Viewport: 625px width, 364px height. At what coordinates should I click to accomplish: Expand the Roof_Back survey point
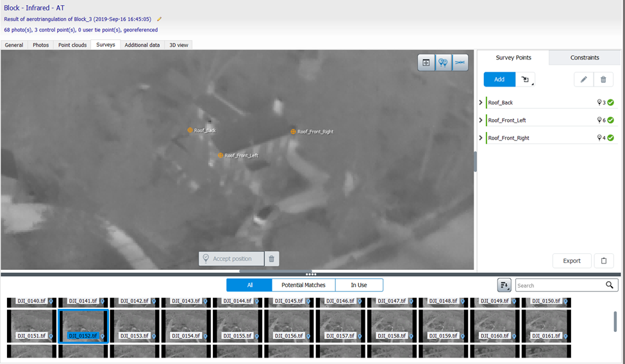(x=481, y=103)
